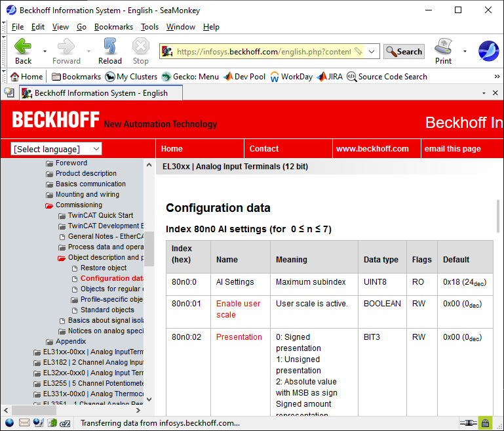Viewport: 504px width, 431px height.
Task: Click the sidebar scrollbar down arrow
Action: 149,399
